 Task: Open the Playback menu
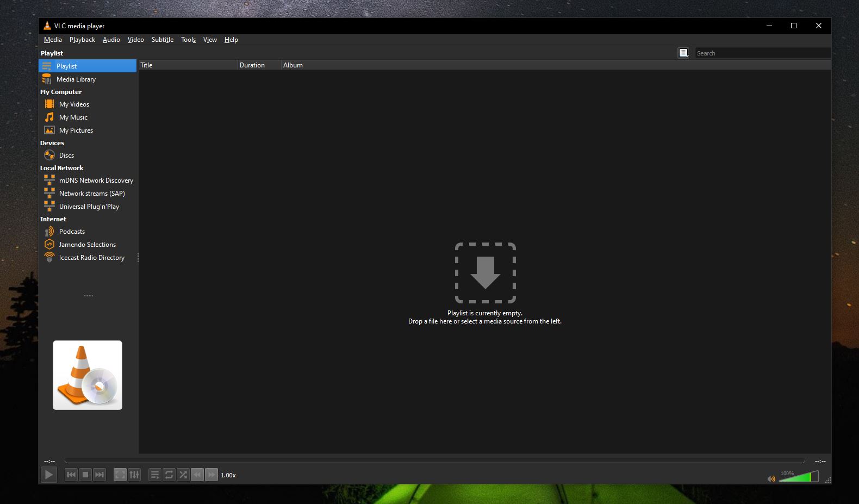[x=82, y=40]
